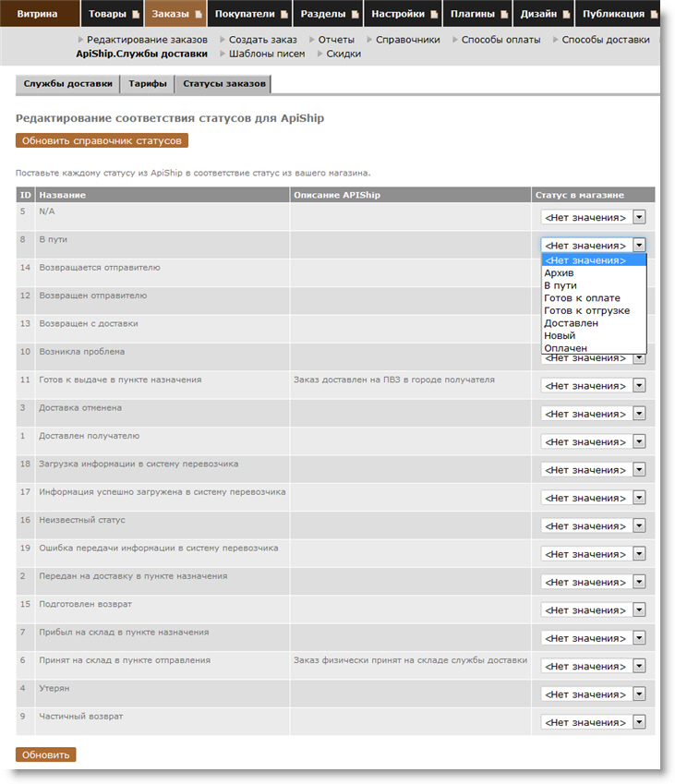
Task: Open the Товары menu
Action: [x=107, y=14]
